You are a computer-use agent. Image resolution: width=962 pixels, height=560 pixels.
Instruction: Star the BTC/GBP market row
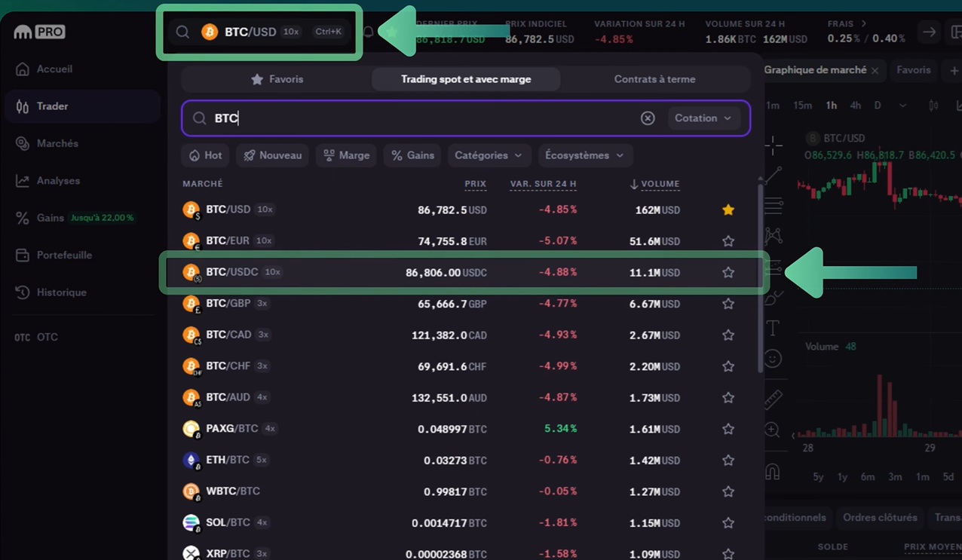pos(728,304)
